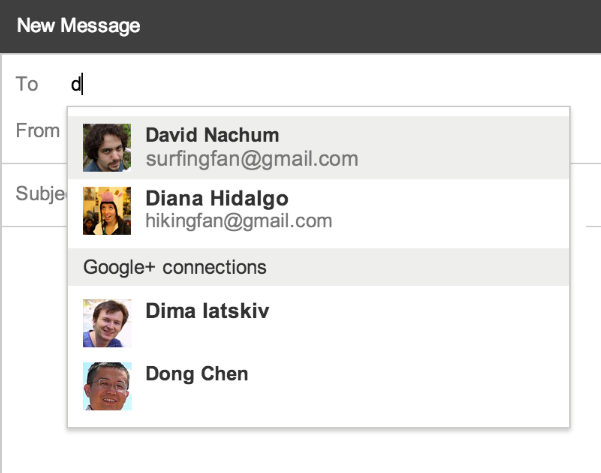The image size is (601, 473).
Task: Click the To label
Action: [x=27, y=84]
